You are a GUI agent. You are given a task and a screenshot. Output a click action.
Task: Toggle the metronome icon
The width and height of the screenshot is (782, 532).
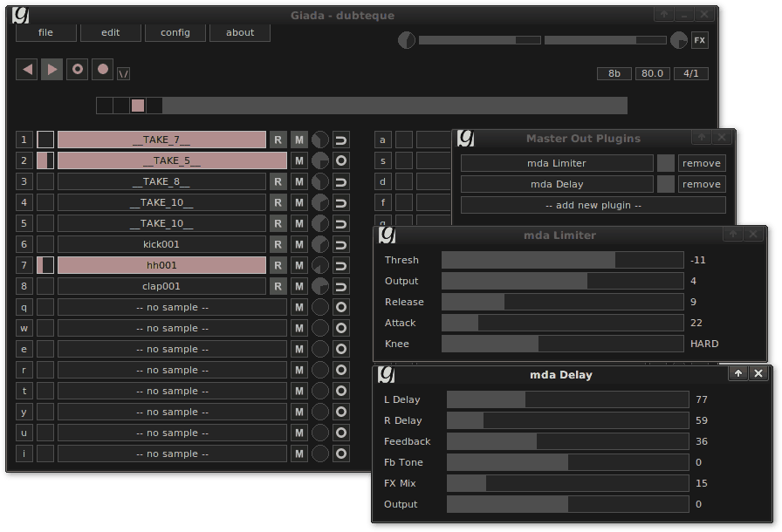pyautogui.click(x=123, y=74)
